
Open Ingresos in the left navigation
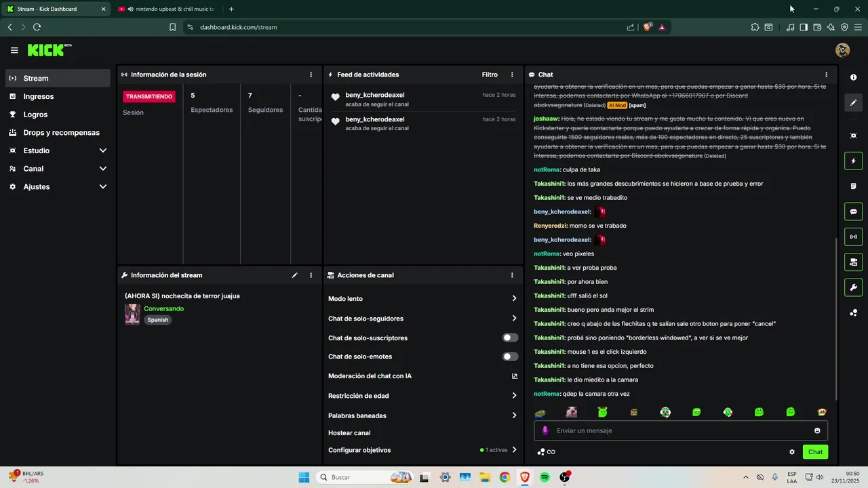pyautogui.click(x=58, y=96)
